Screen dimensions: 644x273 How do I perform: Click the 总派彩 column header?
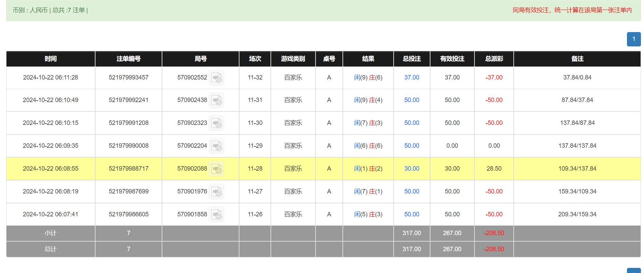[494, 59]
